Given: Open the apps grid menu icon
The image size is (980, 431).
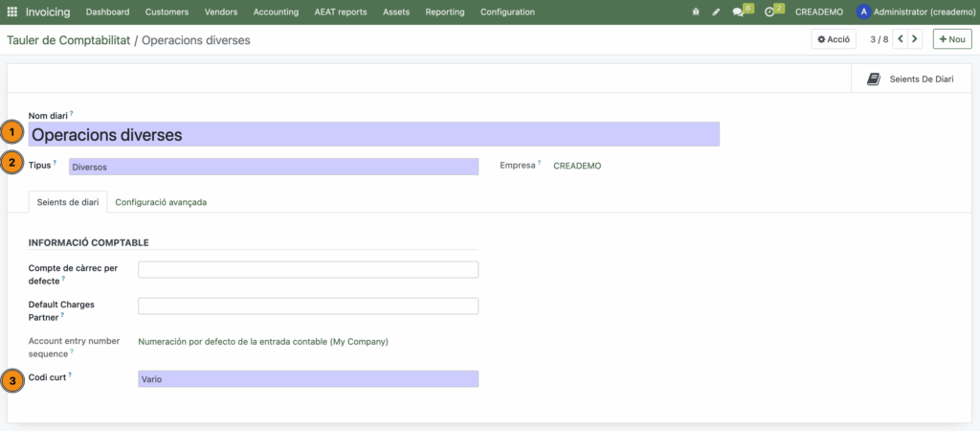Looking at the screenshot, I should (x=12, y=12).
